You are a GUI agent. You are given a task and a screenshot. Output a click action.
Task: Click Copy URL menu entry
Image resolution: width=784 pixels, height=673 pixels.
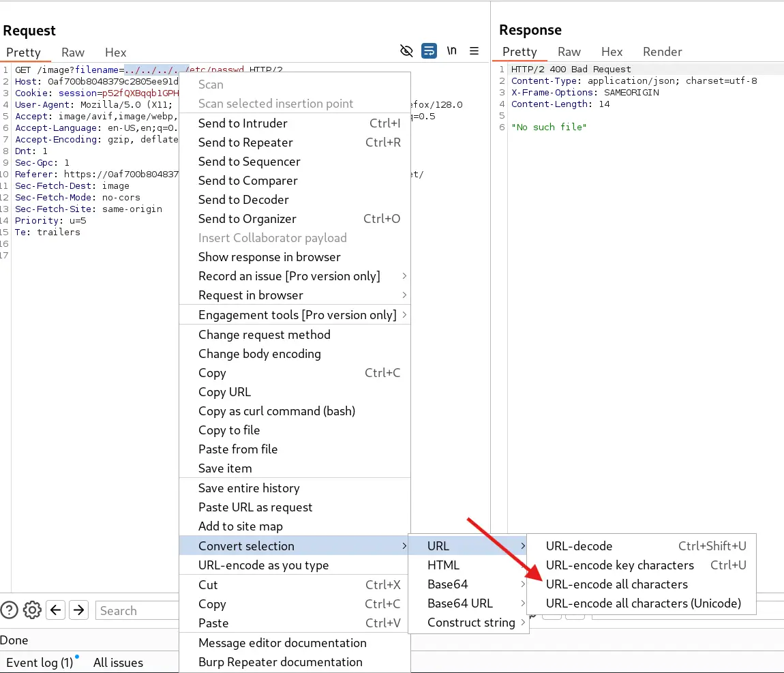point(295,392)
